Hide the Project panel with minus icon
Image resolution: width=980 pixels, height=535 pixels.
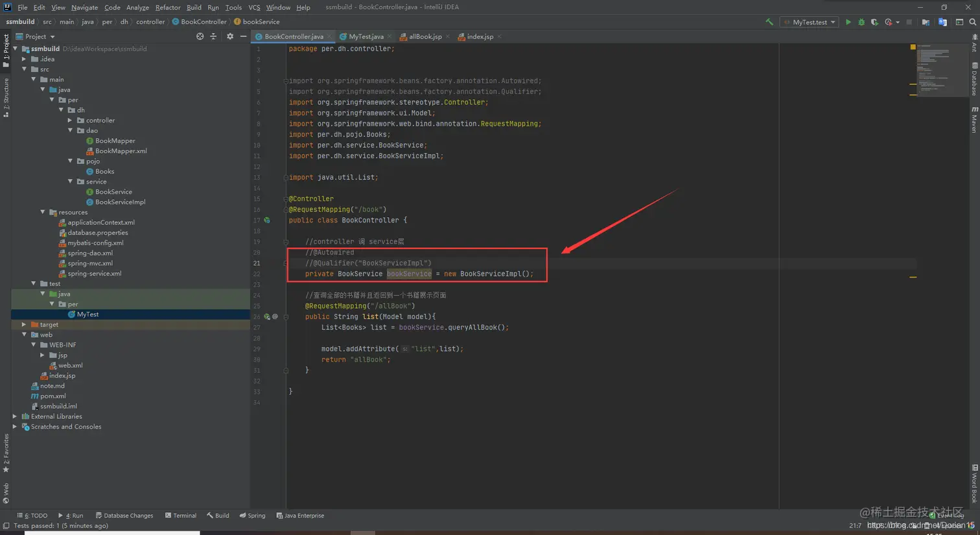point(243,37)
